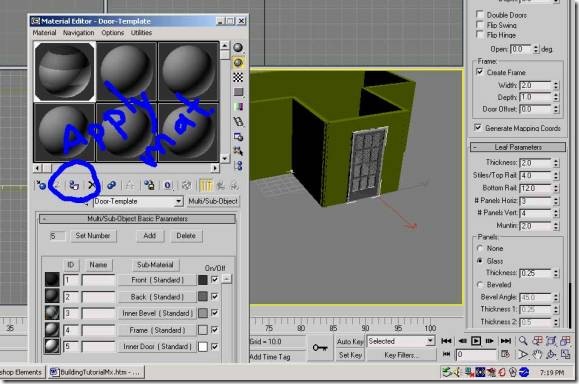Select the None panels radio button
This screenshot has height=384, width=579.
480,248
